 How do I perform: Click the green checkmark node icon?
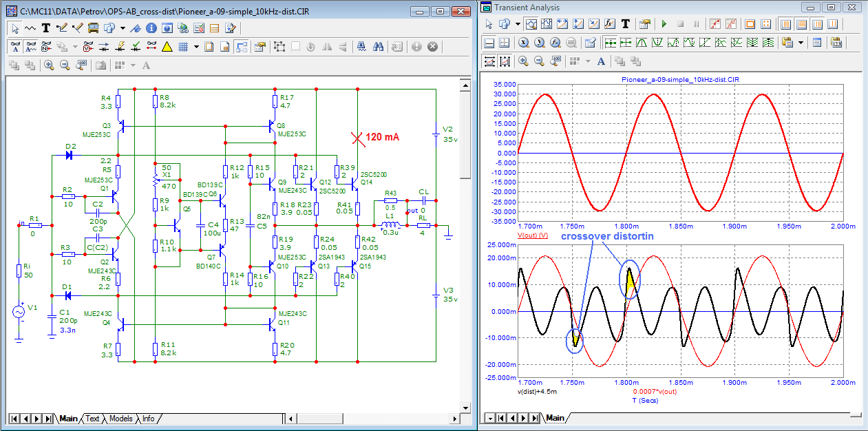[x=136, y=47]
